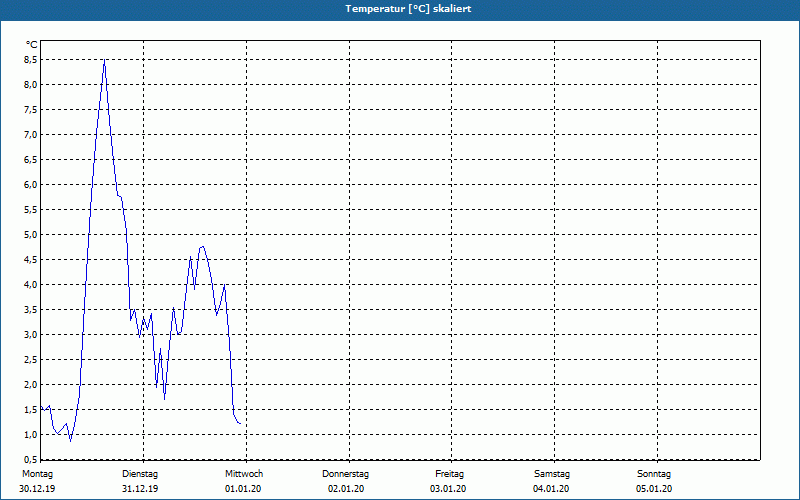Click the '2,5' axis value

click(31, 360)
